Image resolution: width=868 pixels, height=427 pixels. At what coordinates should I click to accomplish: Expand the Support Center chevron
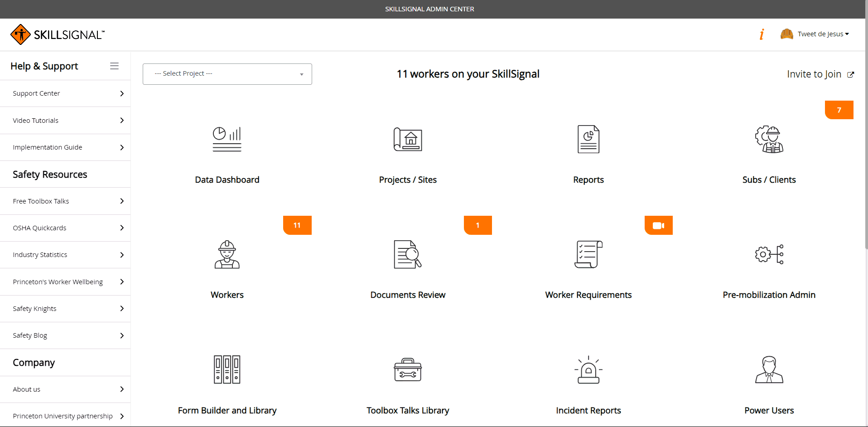[122, 93]
